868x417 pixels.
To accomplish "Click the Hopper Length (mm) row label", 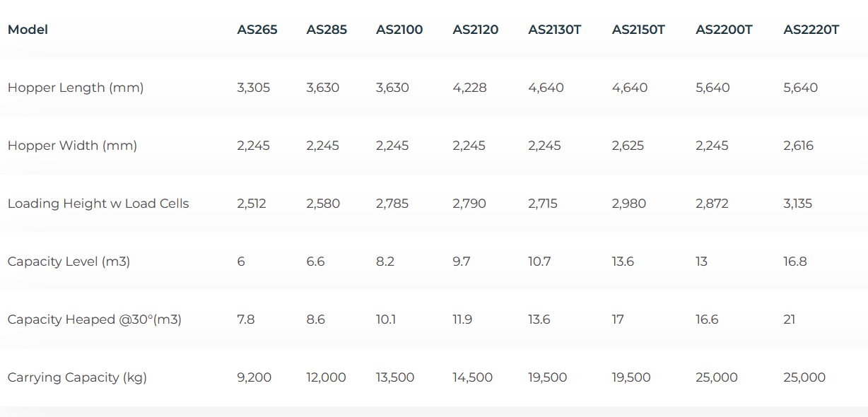I will point(76,88).
